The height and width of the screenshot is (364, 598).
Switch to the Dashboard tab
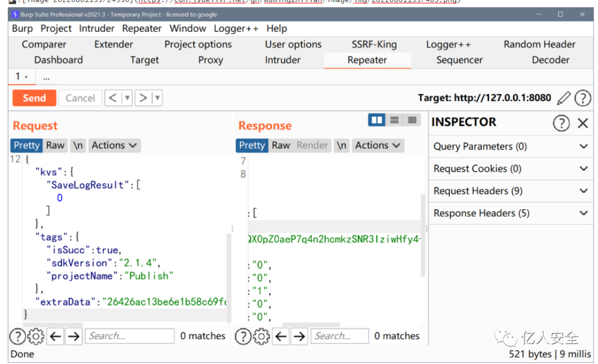click(x=58, y=60)
